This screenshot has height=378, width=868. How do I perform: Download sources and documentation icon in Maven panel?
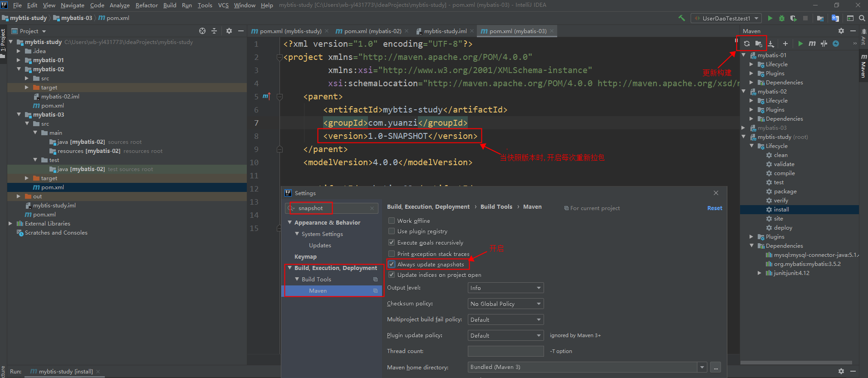click(x=771, y=44)
